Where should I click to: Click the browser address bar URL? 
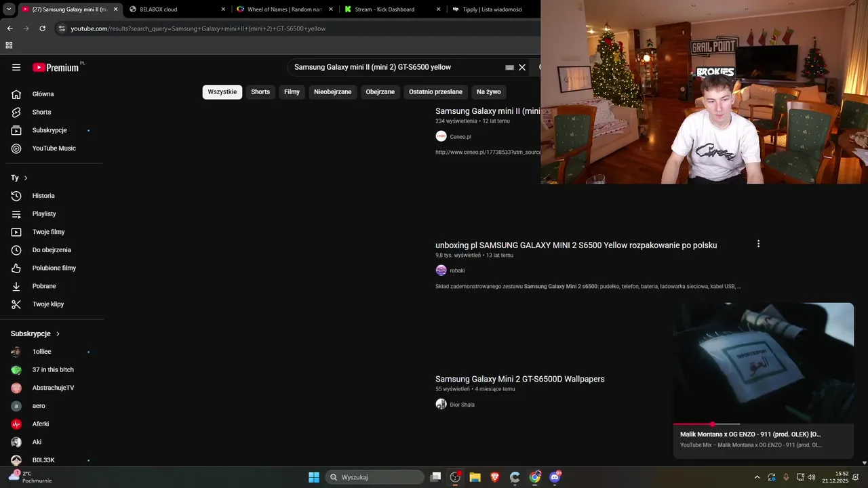pyautogui.click(x=198, y=28)
